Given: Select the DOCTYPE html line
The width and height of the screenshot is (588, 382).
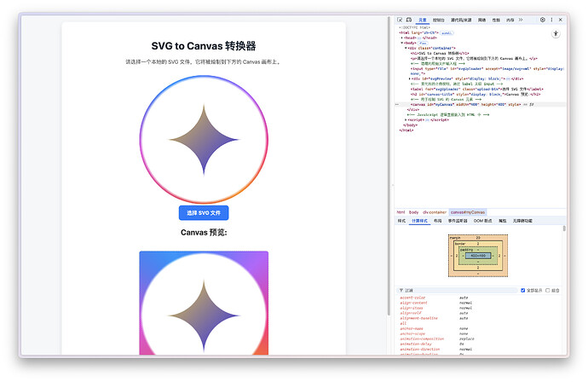Looking at the screenshot, I should coord(414,27).
